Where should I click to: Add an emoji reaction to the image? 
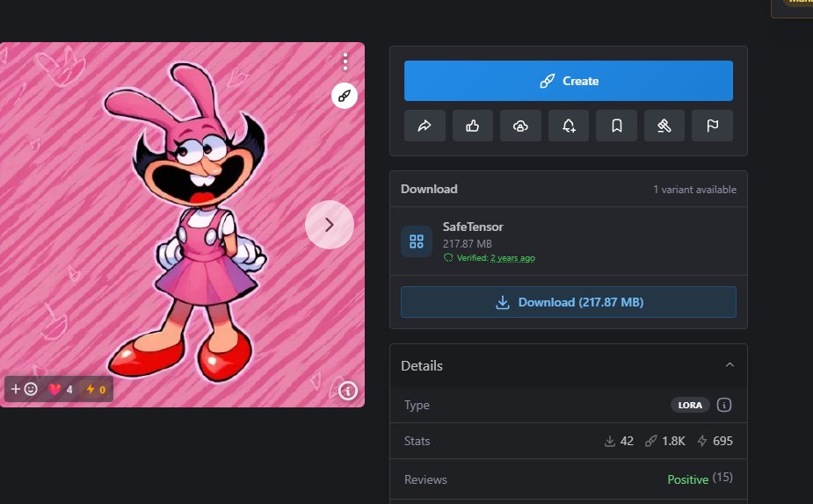[25, 389]
